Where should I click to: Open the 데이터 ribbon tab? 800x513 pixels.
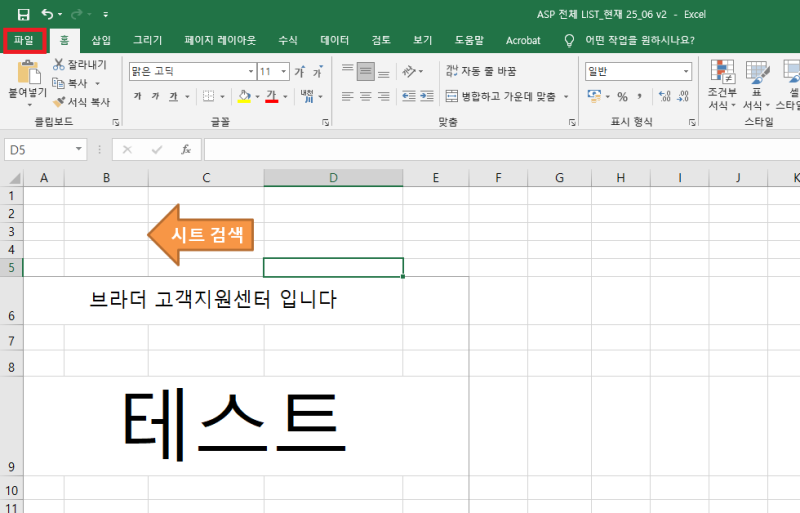[334, 40]
